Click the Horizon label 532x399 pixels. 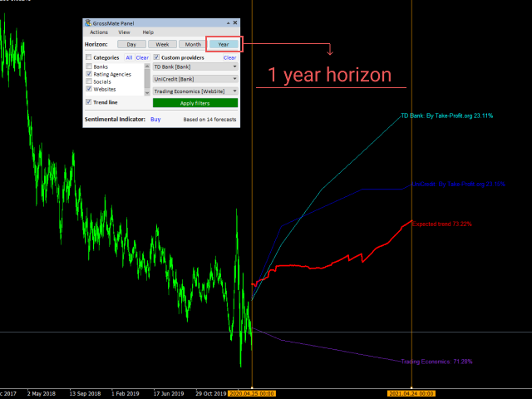96,44
